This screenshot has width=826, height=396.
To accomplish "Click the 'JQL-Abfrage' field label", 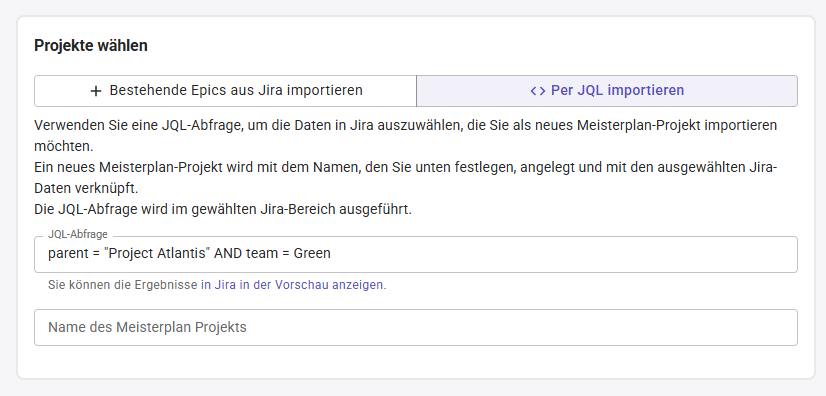I will coord(77,234).
